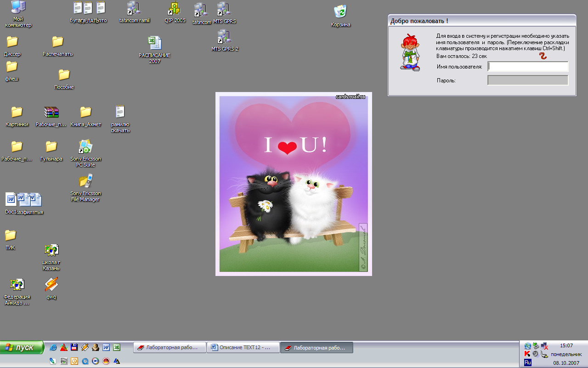The width and height of the screenshot is (588, 368).
Task: Select the Диссер folder icon
Action: coord(12,46)
